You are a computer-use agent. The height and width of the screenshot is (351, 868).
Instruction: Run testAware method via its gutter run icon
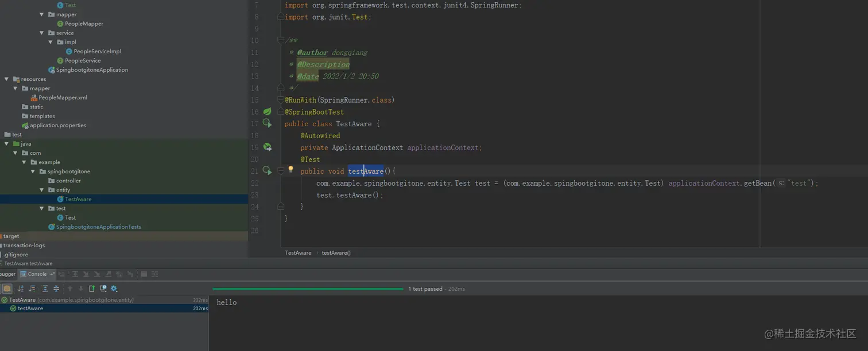pyautogui.click(x=267, y=170)
